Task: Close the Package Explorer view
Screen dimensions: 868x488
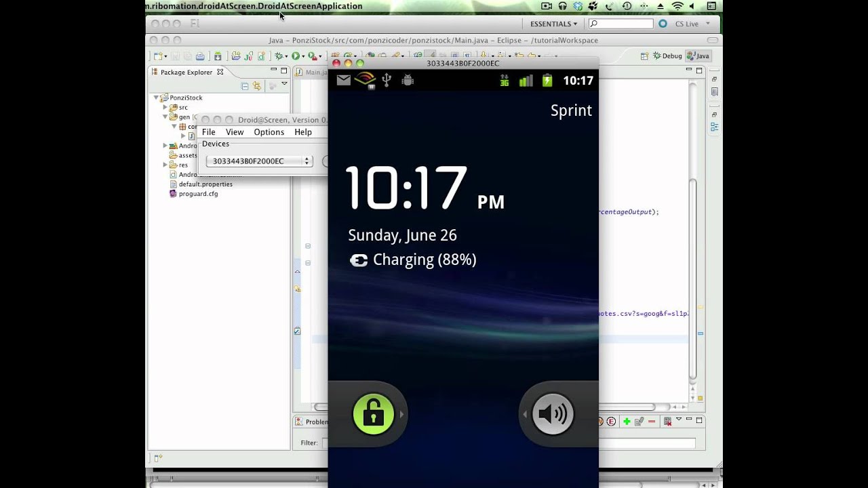Action: [x=220, y=72]
